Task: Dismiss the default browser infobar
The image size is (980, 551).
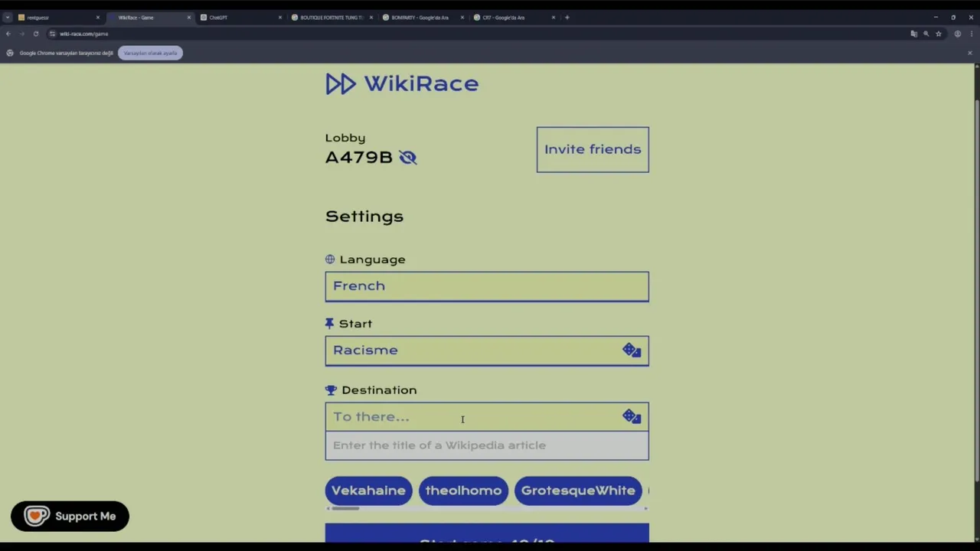Action: (969, 53)
